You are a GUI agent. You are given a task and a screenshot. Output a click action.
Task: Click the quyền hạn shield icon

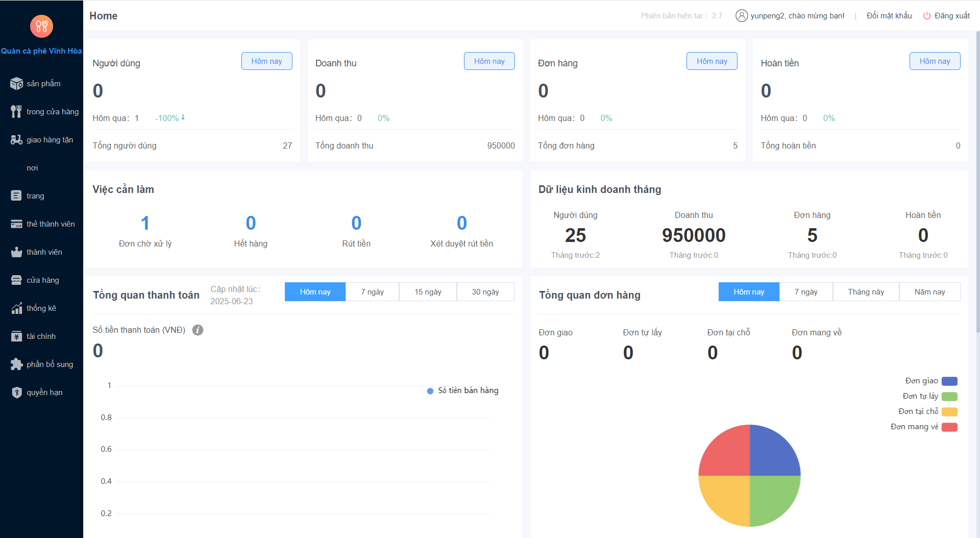[16, 393]
